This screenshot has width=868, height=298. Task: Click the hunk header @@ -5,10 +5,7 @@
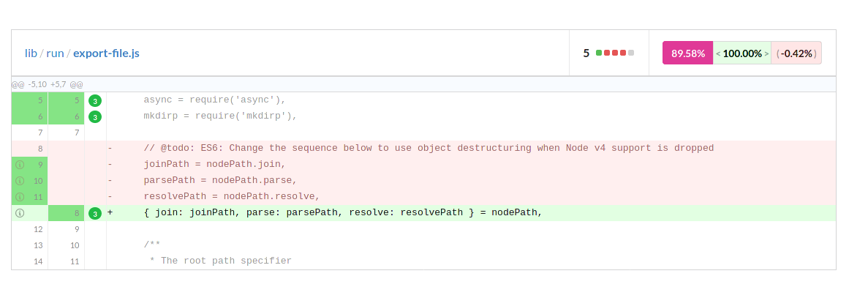click(47, 85)
